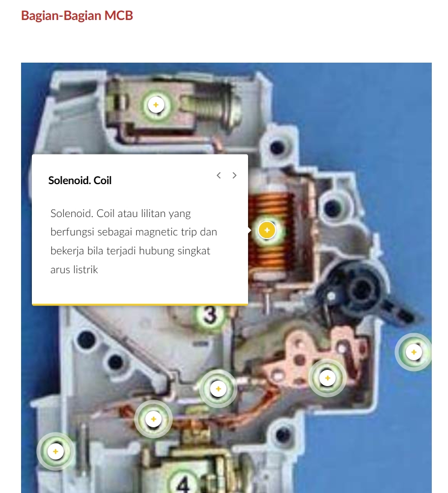Open the hotspot marked with number 4
This screenshot has width=448, height=493.
183,482
